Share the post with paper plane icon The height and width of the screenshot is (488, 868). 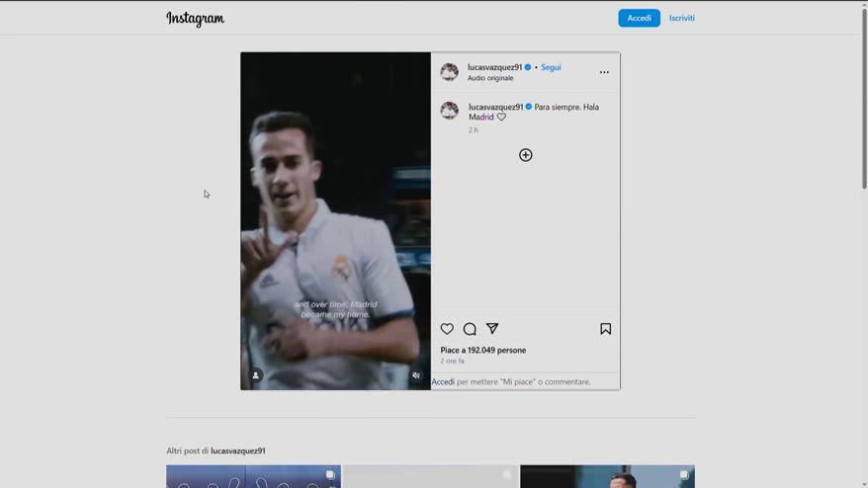[x=492, y=329]
